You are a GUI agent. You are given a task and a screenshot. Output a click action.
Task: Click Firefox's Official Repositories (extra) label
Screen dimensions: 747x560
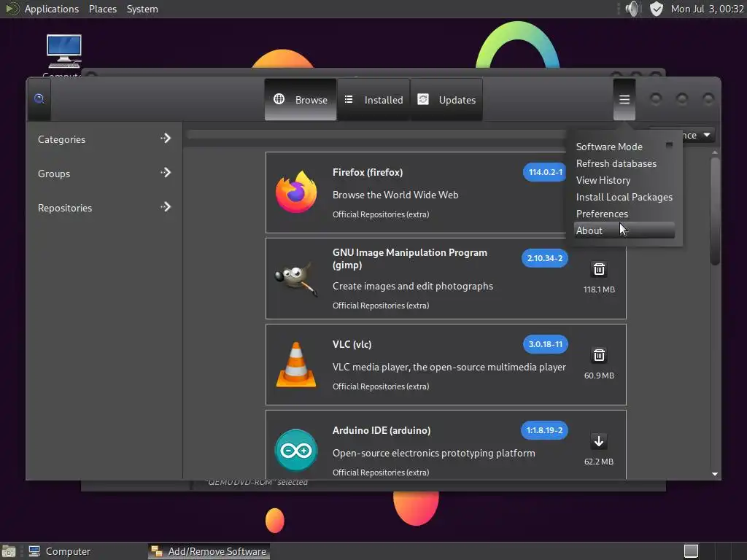point(381,214)
